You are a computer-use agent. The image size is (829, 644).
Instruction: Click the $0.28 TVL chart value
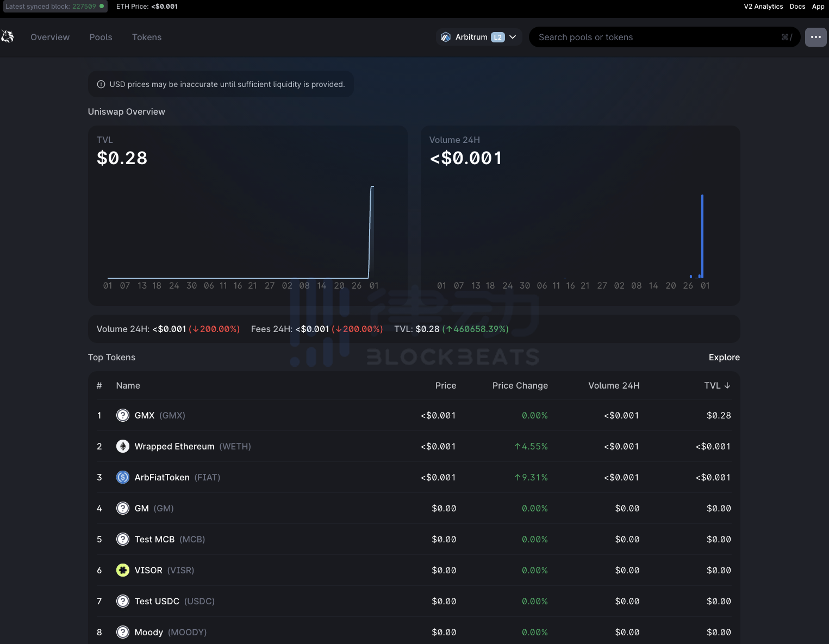[x=122, y=158]
